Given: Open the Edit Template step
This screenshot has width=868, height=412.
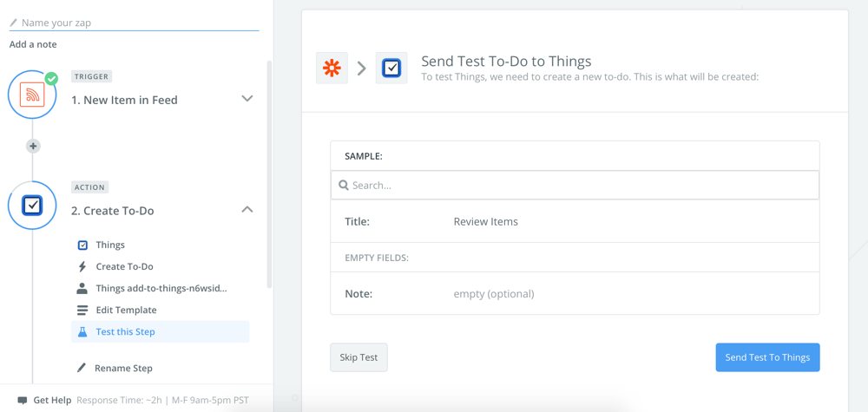Looking at the screenshot, I should [126, 311].
